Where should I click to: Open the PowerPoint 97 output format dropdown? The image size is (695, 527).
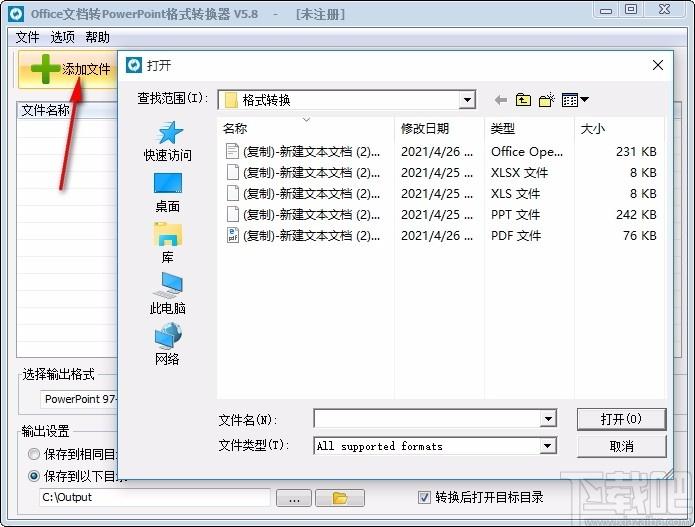pos(80,399)
